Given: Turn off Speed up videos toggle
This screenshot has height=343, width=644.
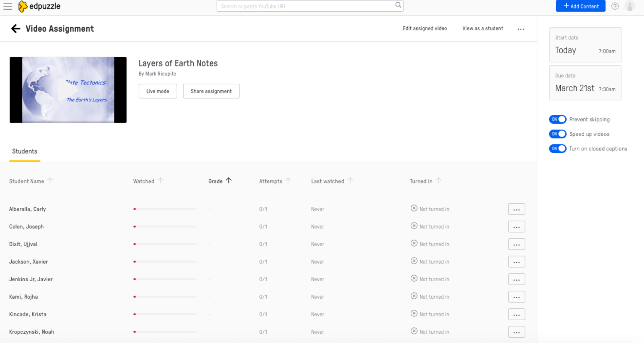Looking at the screenshot, I should 558,134.
